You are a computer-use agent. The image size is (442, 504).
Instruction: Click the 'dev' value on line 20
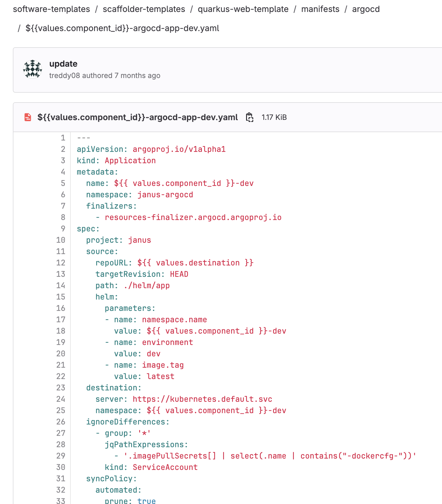[x=154, y=354]
